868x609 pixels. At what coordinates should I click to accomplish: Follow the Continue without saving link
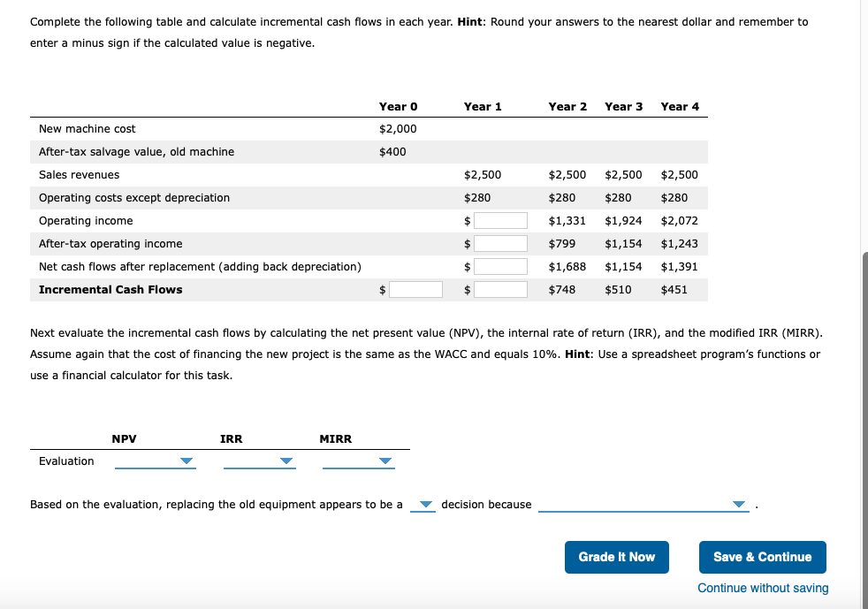pos(763,588)
